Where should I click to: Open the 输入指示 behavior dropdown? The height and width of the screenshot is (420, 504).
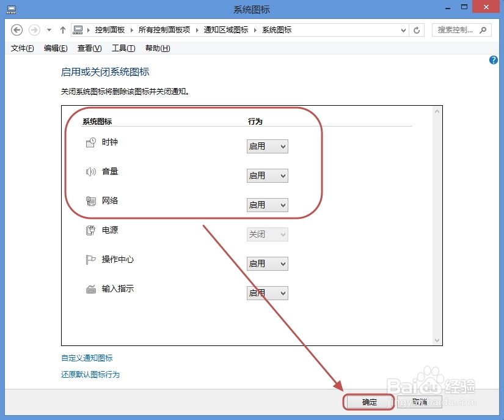coord(268,293)
